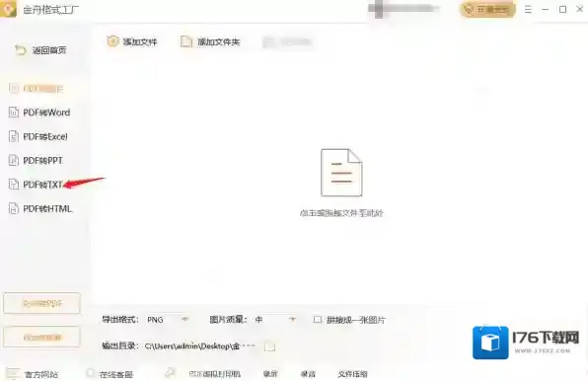Open 录屏 link in bottom bar
588x381 pixels.
(x=270, y=374)
